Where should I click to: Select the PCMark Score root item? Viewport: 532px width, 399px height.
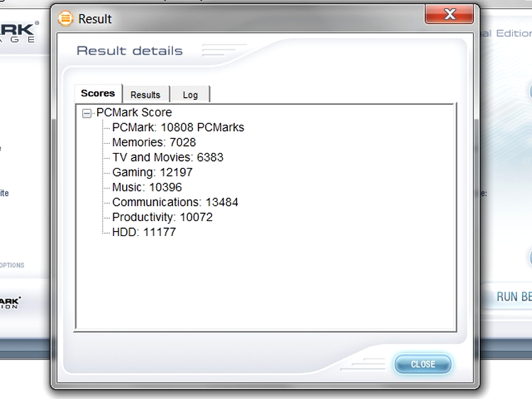pyautogui.click(x=134, y=112)
